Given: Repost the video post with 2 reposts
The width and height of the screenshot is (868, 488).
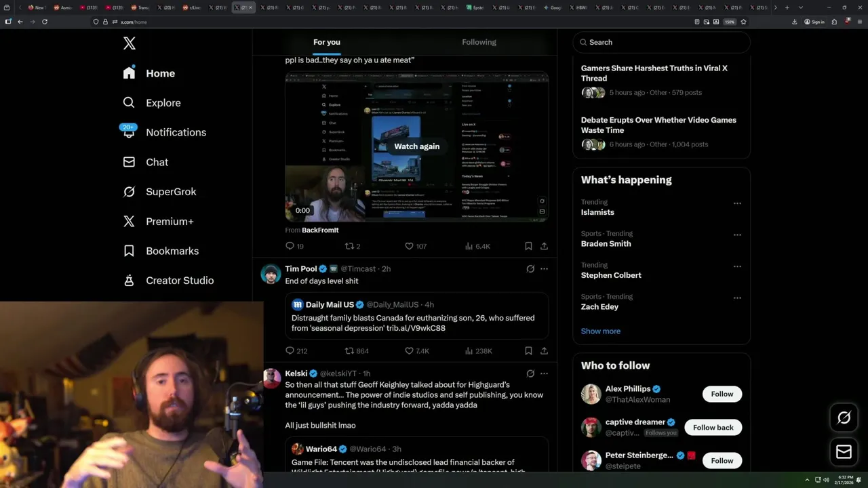Looking at the screenshot, I should click(353, 246).
